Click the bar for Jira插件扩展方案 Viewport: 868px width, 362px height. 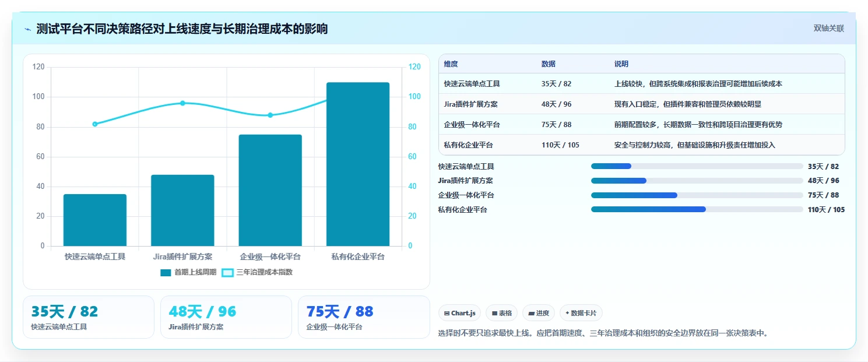tap(182, 210)
